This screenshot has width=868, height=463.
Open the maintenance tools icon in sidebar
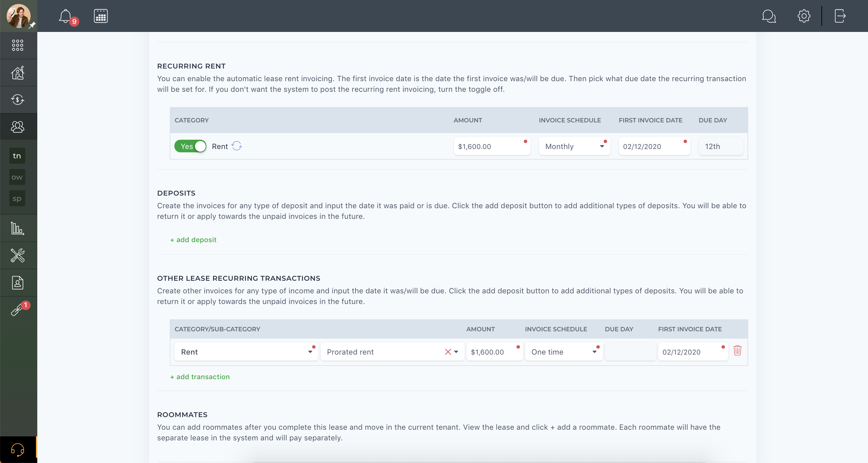tap(18, 255)
